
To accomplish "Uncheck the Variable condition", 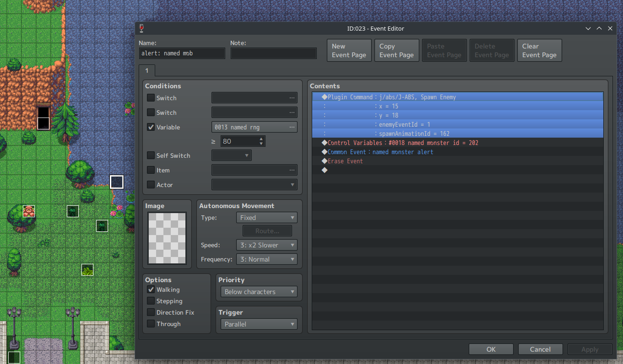I will click(x=151, y=127).
